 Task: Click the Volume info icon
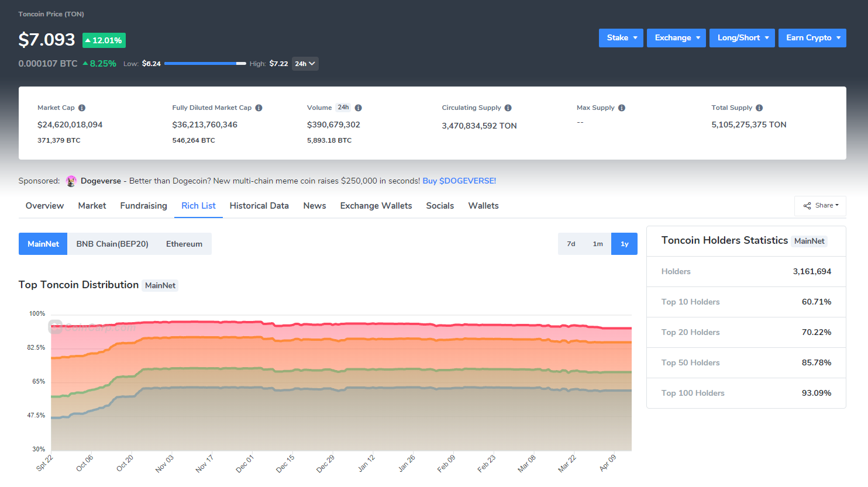358,108
